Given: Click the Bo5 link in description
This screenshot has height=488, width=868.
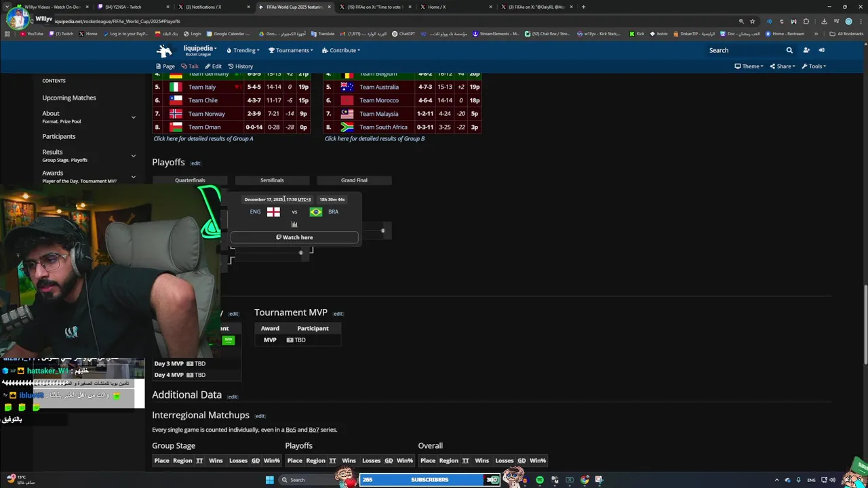Looking at the screenshot, I should 291,430.
